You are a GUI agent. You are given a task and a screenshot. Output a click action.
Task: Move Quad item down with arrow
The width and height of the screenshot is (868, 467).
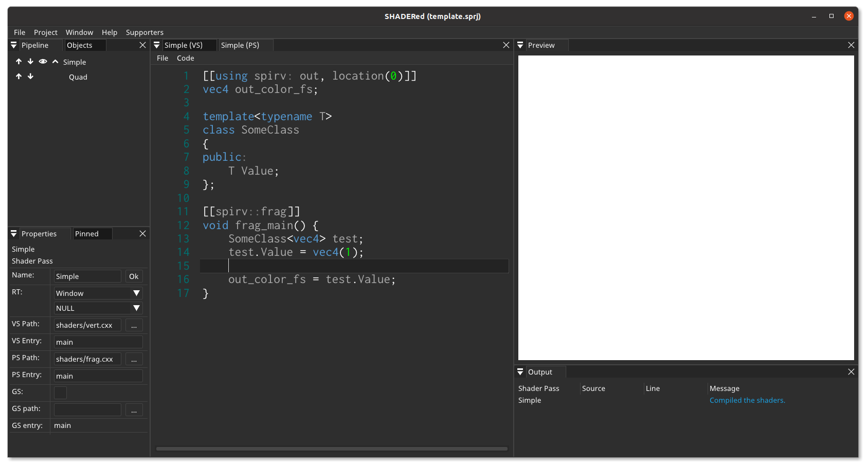coord(30,77)
